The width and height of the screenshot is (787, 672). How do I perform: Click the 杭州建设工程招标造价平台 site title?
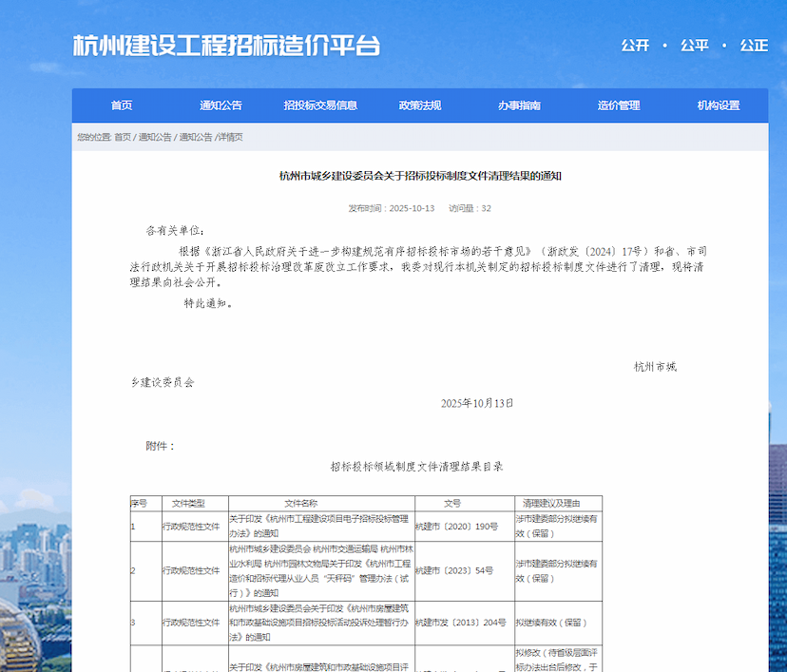pos(226,46)
